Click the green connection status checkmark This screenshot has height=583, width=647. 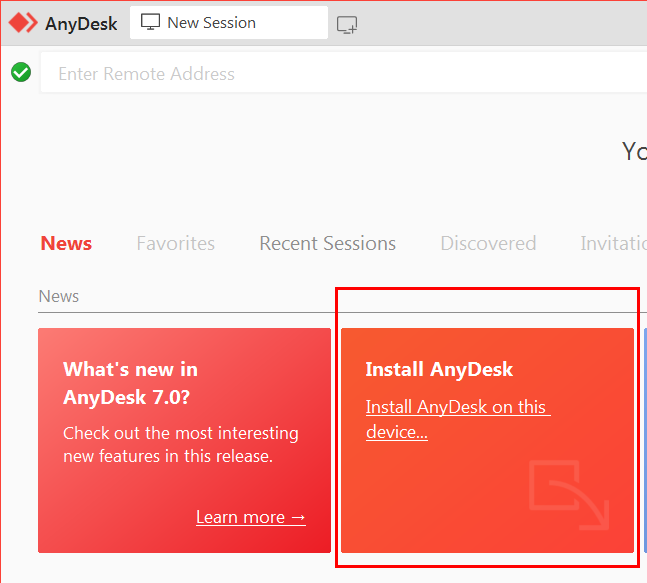click(x=21, y=72)
